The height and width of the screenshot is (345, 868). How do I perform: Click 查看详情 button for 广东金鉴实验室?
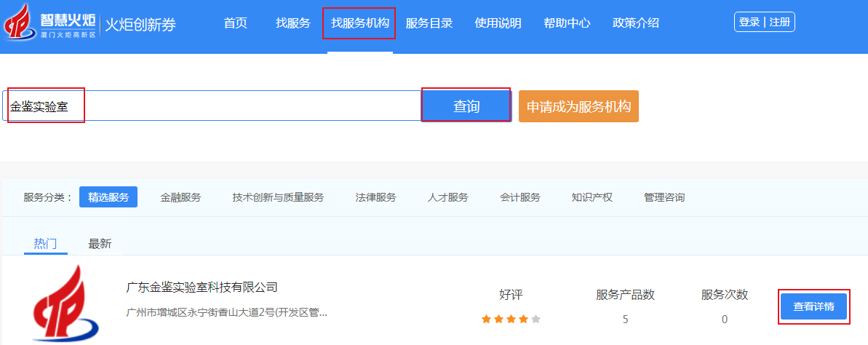click(x=813, y=306)
